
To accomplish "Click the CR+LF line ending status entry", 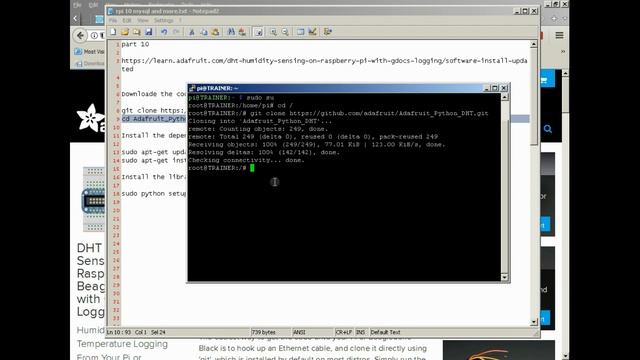I will pos(343,332).
